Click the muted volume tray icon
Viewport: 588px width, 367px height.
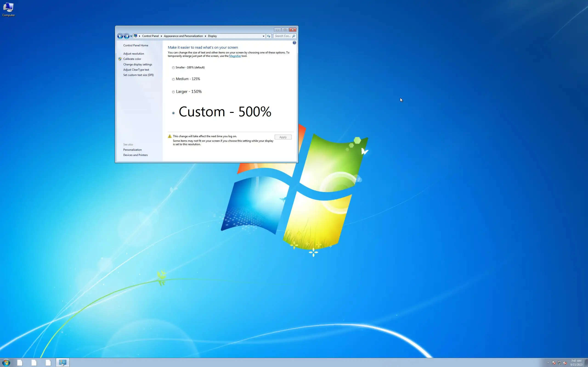(x=565, y=363)
